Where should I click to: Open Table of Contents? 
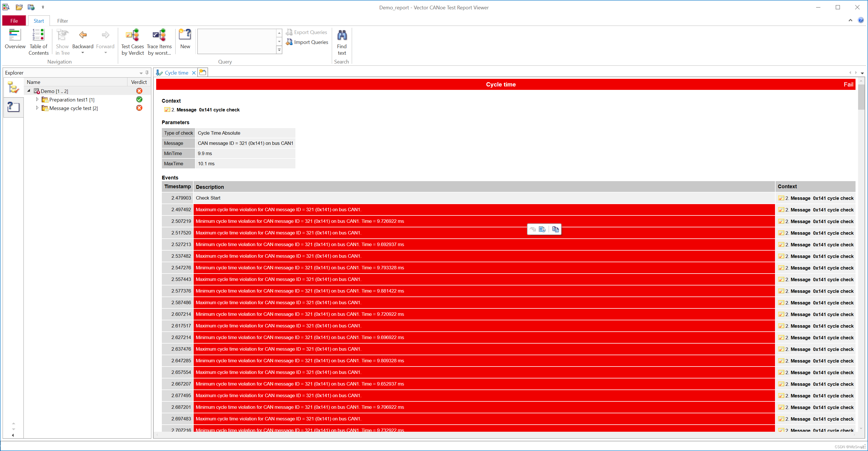38,42
